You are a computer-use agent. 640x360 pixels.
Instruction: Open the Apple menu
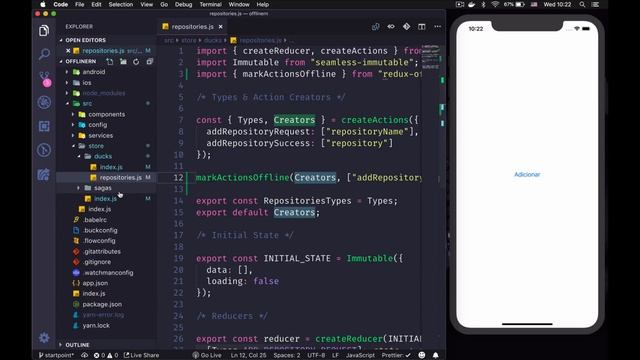click(x=43, y=4)
